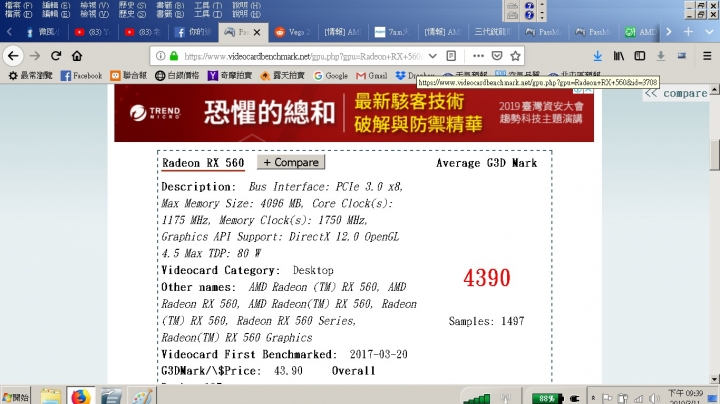Open the paint palette taskbar app

point(142,396)
